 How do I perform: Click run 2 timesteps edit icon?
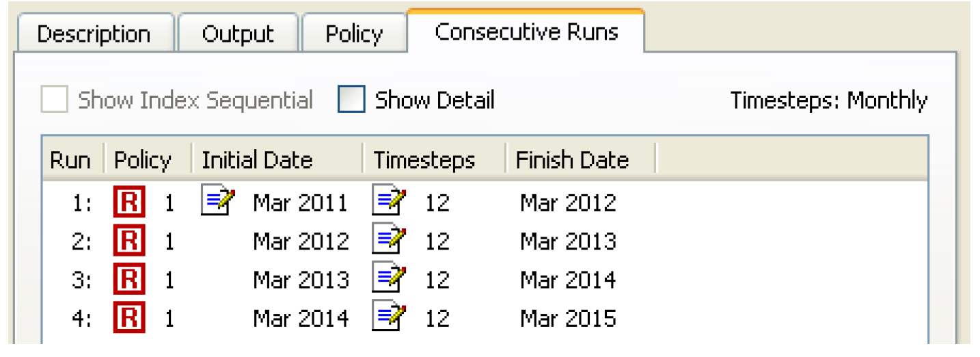click(389, 240)
